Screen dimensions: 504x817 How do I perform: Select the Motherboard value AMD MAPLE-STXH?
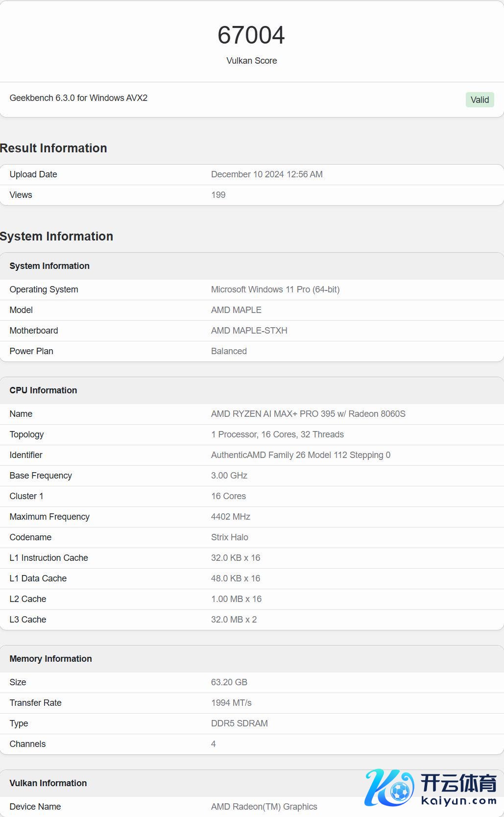pyautogui.click(x=249, y=331)
